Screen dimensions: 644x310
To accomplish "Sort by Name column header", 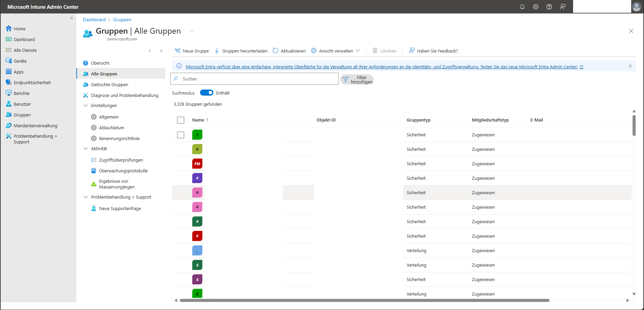I will 200,120.
